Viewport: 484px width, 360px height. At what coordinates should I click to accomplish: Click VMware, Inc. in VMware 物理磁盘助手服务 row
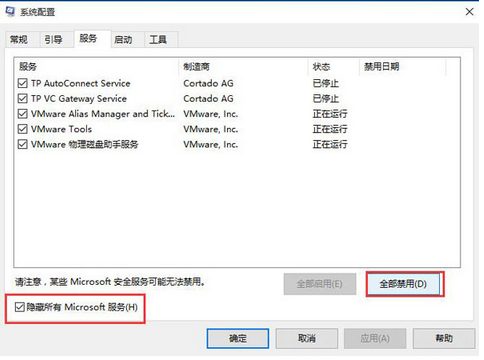tap(211, 145)
